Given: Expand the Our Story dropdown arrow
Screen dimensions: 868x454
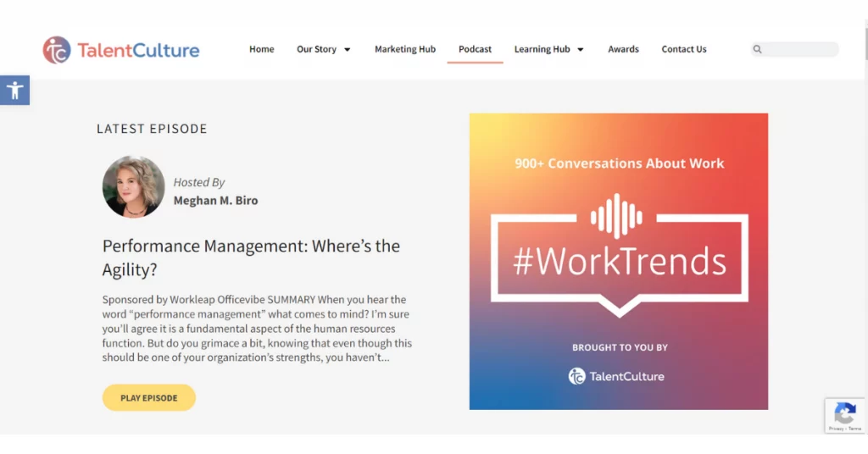Looking at the screenshot, I should [x=347, y=49].
